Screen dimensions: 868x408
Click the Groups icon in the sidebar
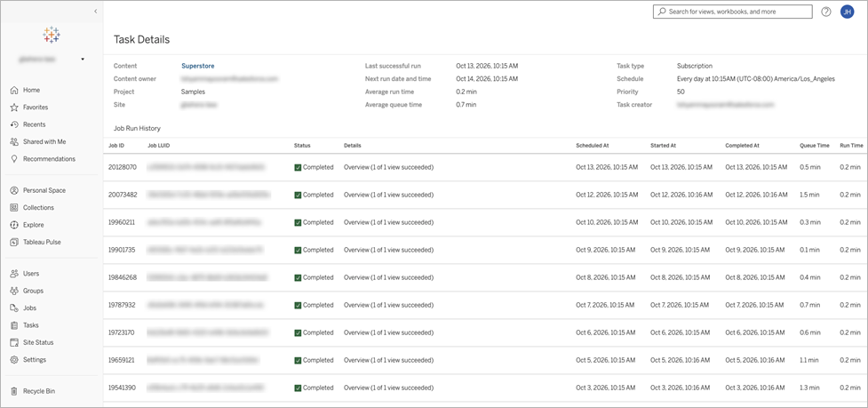pyautogui.click(x=14, y=291)
